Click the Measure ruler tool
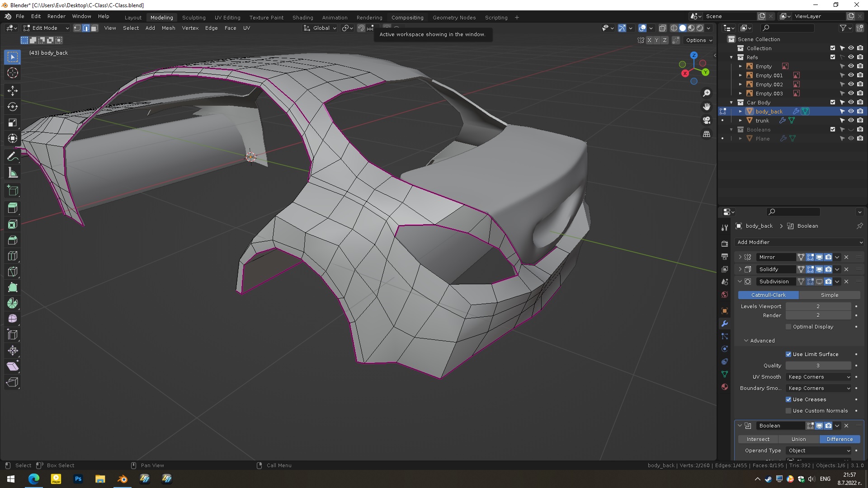Screen dimensions: 868x488 pyautogui.click(x=13, y=173)
